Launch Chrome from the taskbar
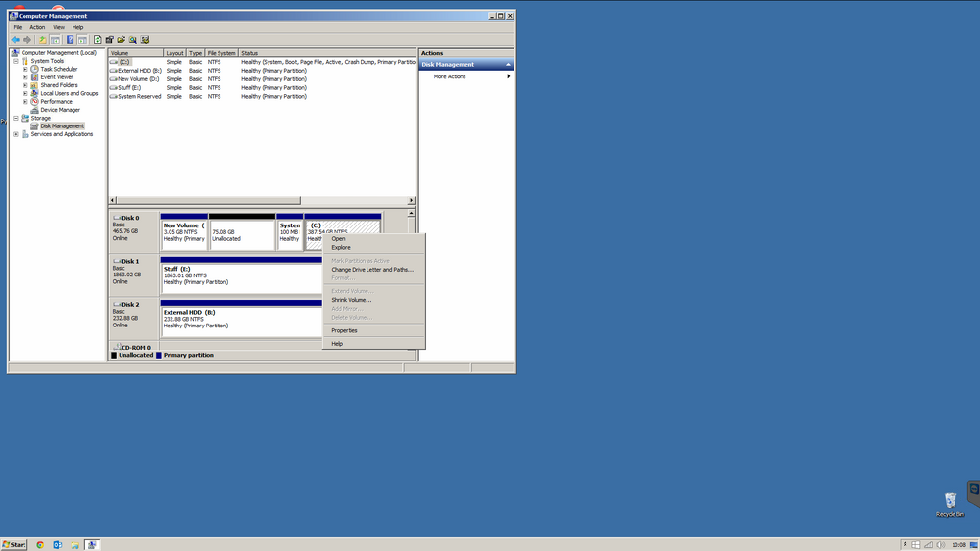Viewport: 980px width, 551px height. click(x=40, y=545)
